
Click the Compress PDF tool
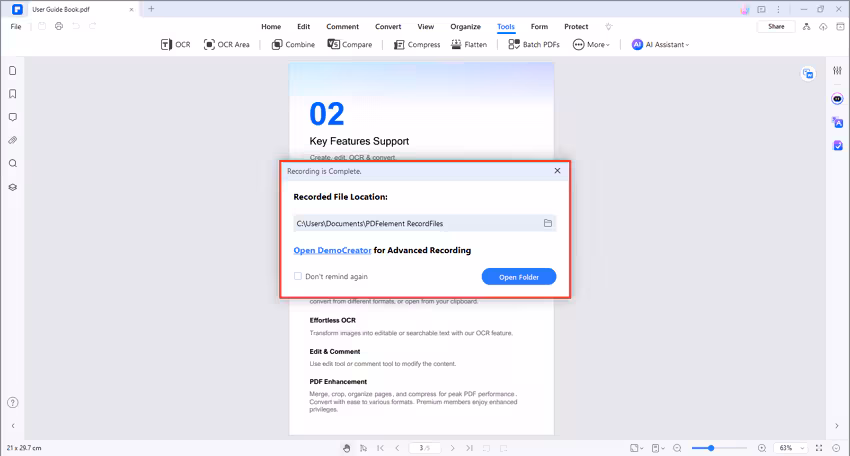coord(416,45)
